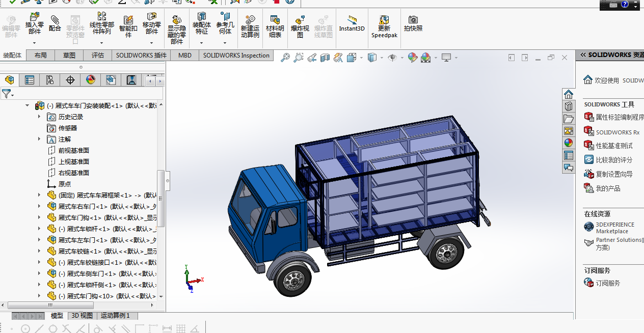Click the Edit Appearance color ball icon
644x333 pixels.
413,58
